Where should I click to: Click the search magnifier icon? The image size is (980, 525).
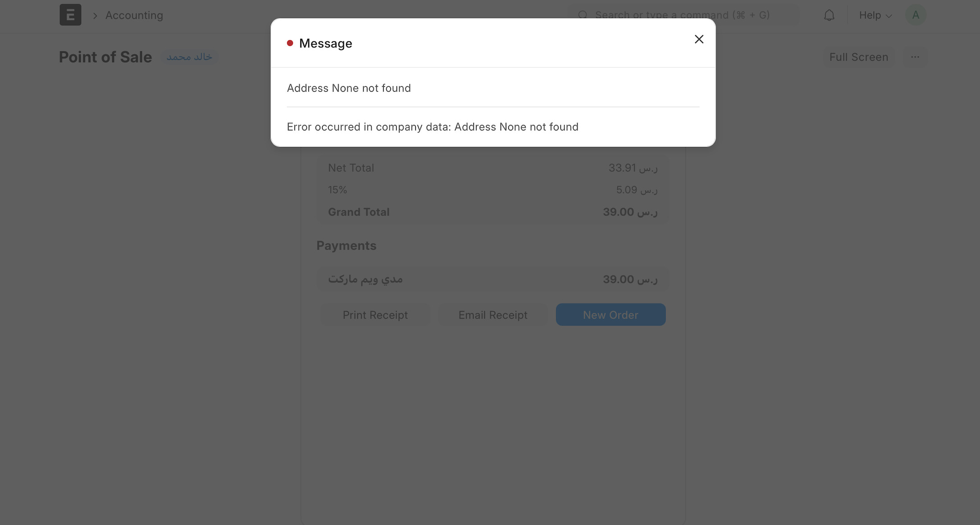[x=583, y=15]
